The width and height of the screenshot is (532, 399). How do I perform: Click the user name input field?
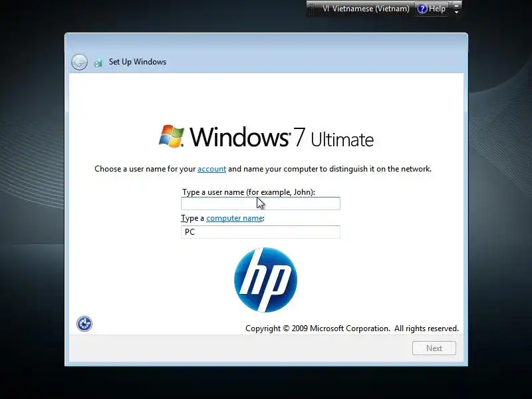pyautogui.click(x=261, y=203)
